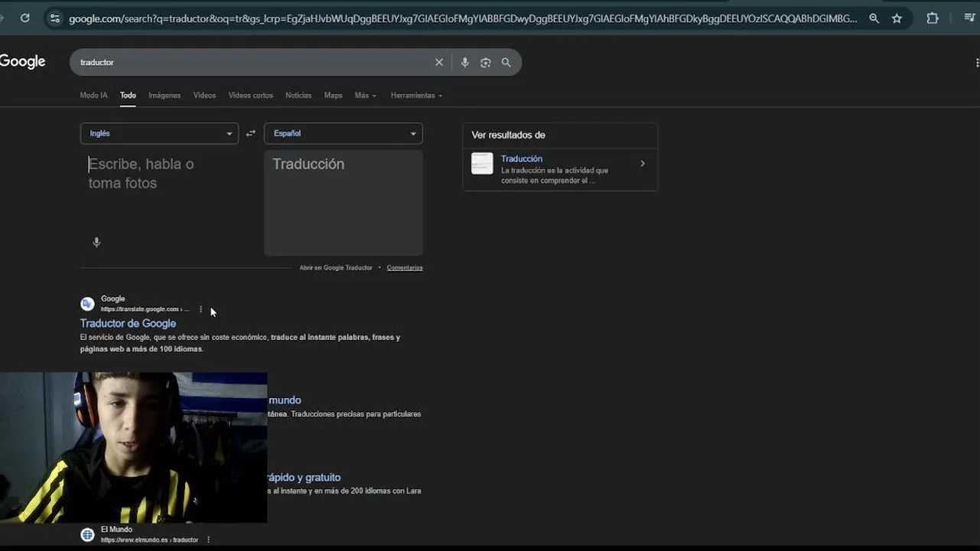Switch to Noticias tab
980x551 pixels.
[298, 96]
